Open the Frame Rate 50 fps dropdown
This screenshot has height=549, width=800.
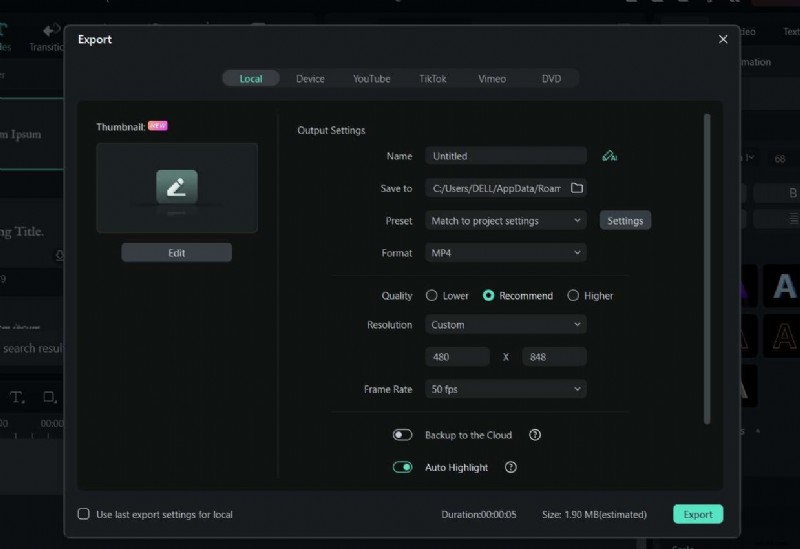pyautogui.click(x=506, y=389)
